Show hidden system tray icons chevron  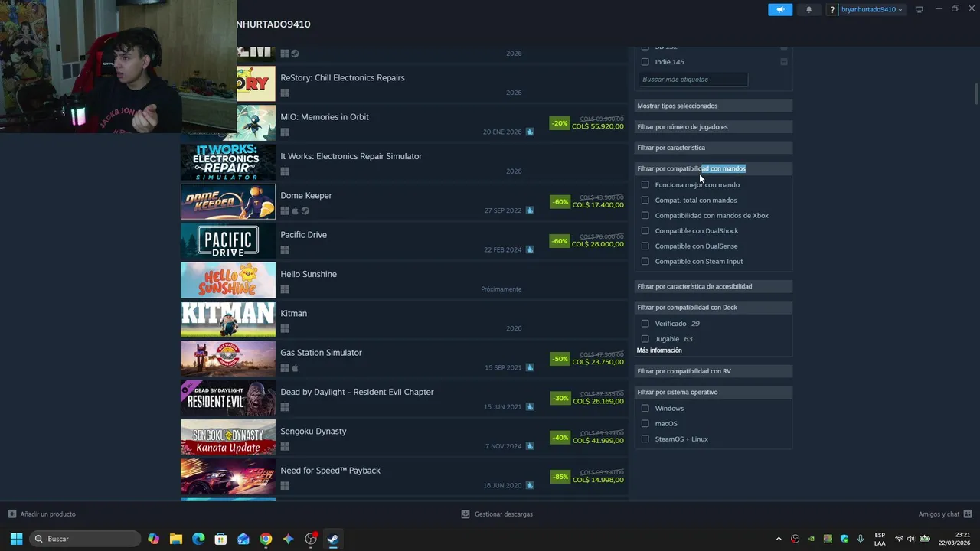coord(779,539)
